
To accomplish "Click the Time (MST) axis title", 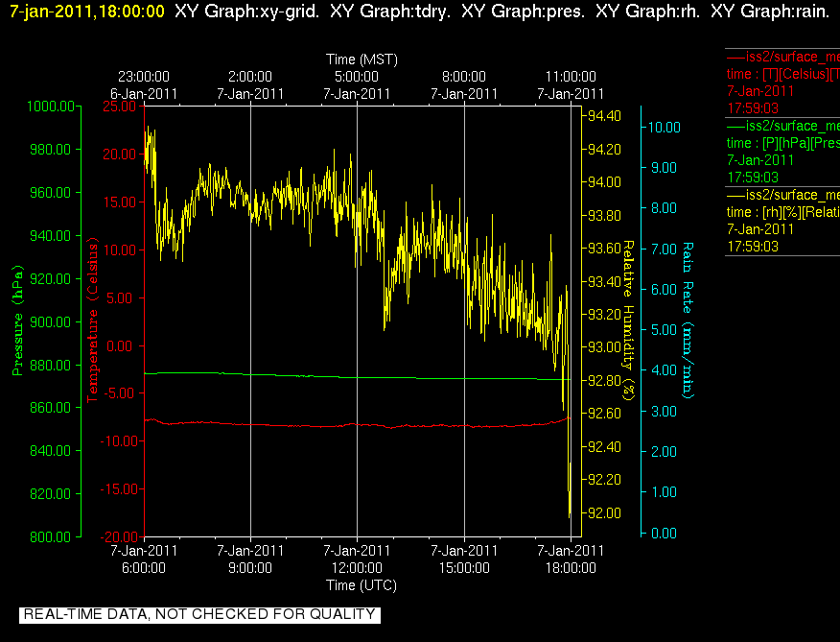I will coord(362,59).
